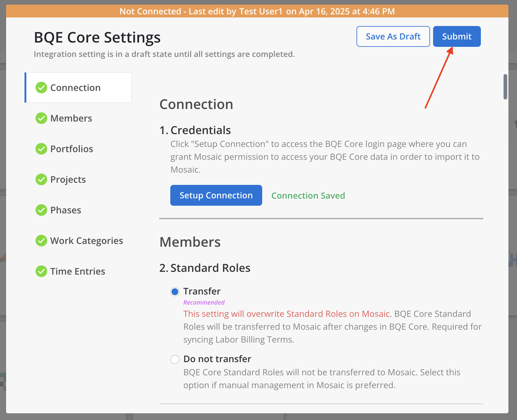Open the Connection settings tab
The width and height of the screenshot is (517, 420).
click(x=78, y=88)
